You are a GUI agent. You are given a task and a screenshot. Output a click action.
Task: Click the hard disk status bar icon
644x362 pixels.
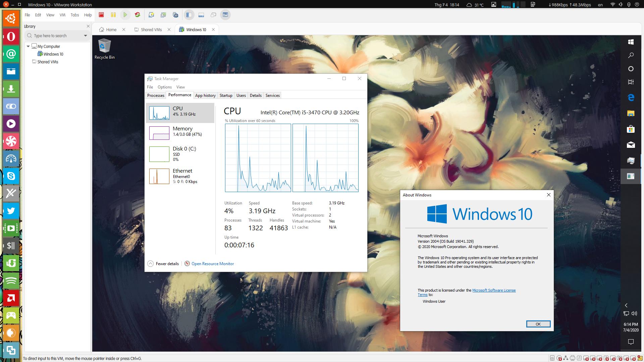(553, 358)
